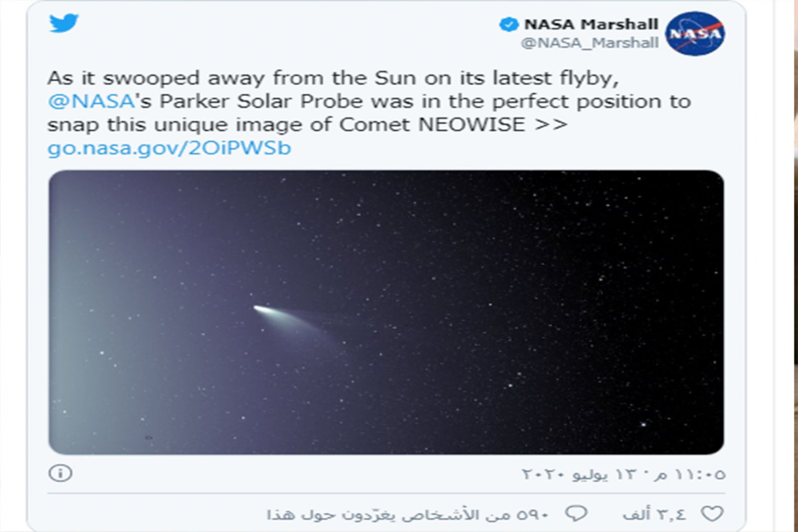Click the ٣,٤ ألف likes count
Screen dimensions: 798x532
[654, 514]
